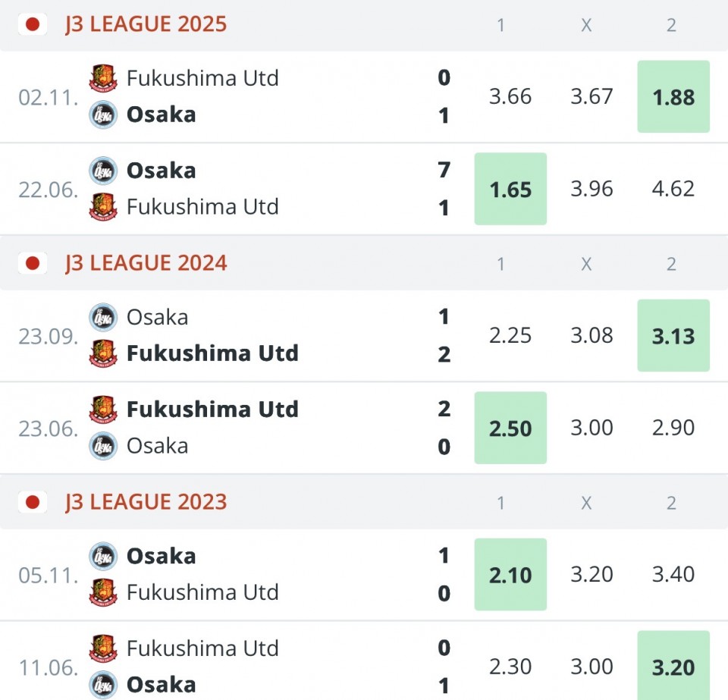728x700 pixels.
Task: Click Osaka crest in 05.11. match
Action: [103, 556]
